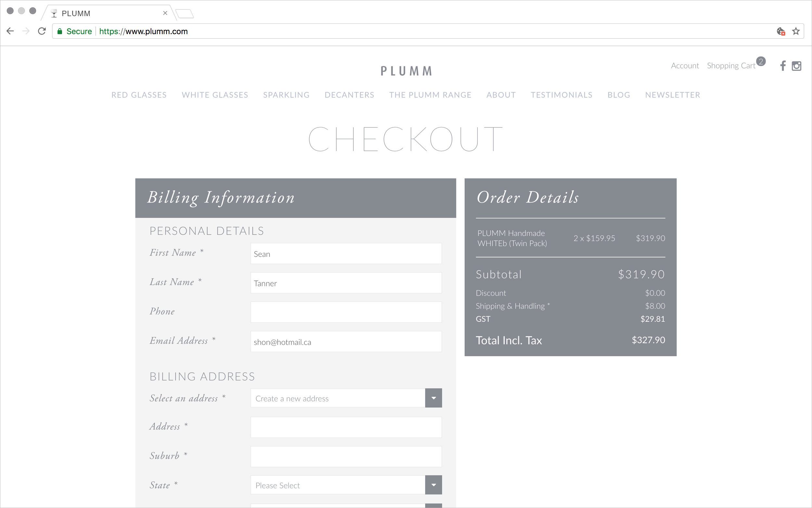Click the First Name field
This screenshot has width=812, height=508.
click(x=346, y=254)
